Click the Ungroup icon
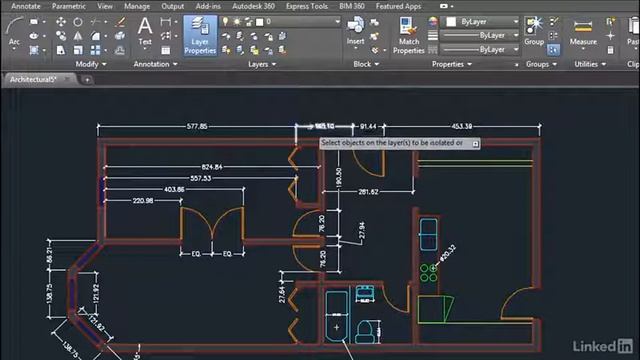The height and width of the screenshot is (360, 640). pyautogui.click(x=553, y=22)
